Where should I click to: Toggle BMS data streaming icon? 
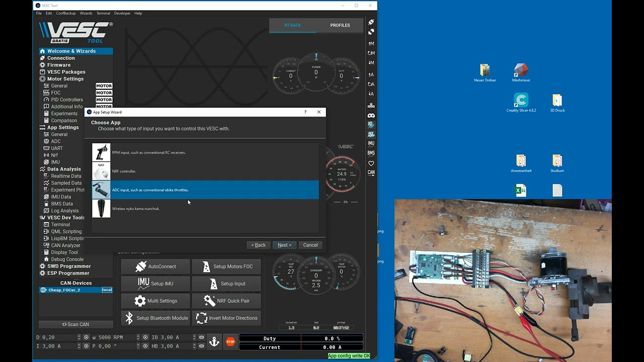[x=371, y=153]
